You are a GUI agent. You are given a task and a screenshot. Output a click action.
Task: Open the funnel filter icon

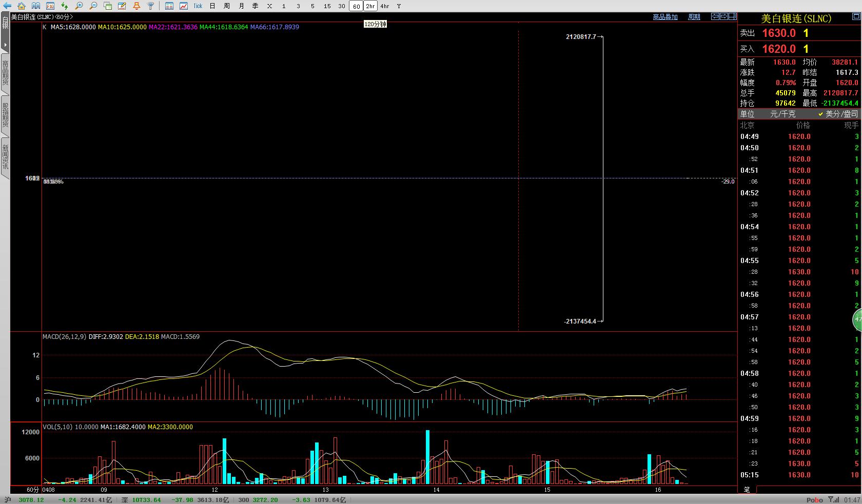pos(150,6)
